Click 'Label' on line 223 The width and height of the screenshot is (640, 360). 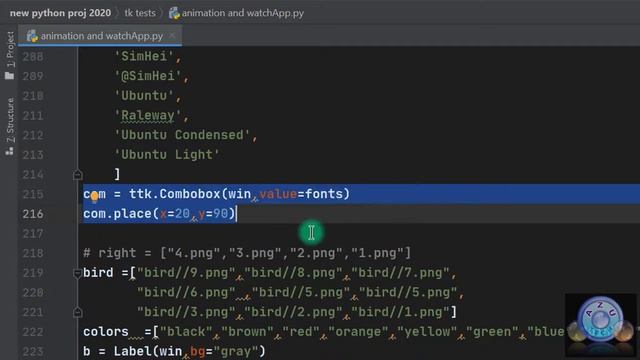[132, 351]
